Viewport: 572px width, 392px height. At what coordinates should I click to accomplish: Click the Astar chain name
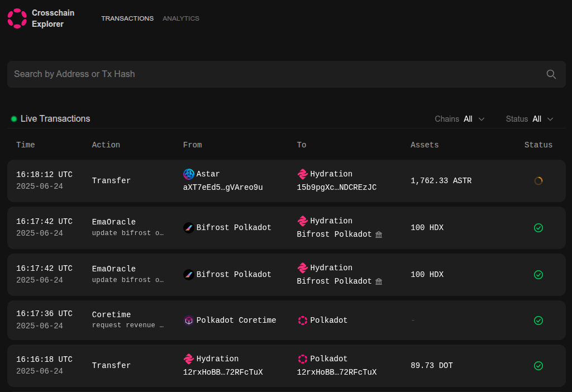pyautogui.click(x=208, y=174)
